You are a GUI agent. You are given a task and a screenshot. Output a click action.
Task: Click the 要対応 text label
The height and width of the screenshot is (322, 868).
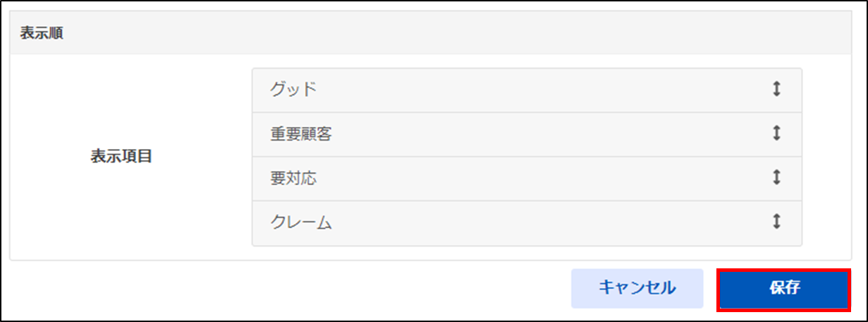[x=293, y=179]
